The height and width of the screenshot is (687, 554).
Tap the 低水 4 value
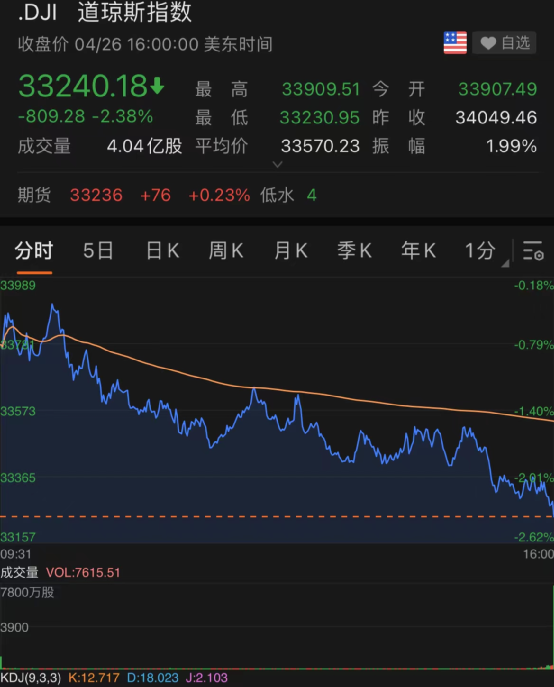[288, 195]
